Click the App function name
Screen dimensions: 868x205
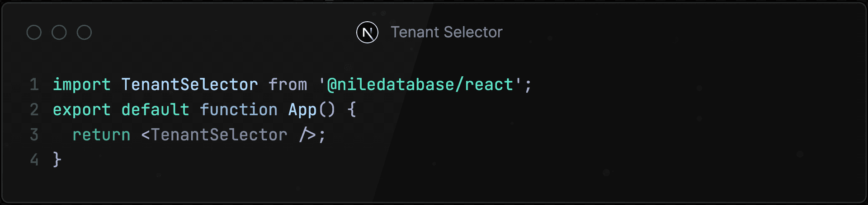(302, 110)
